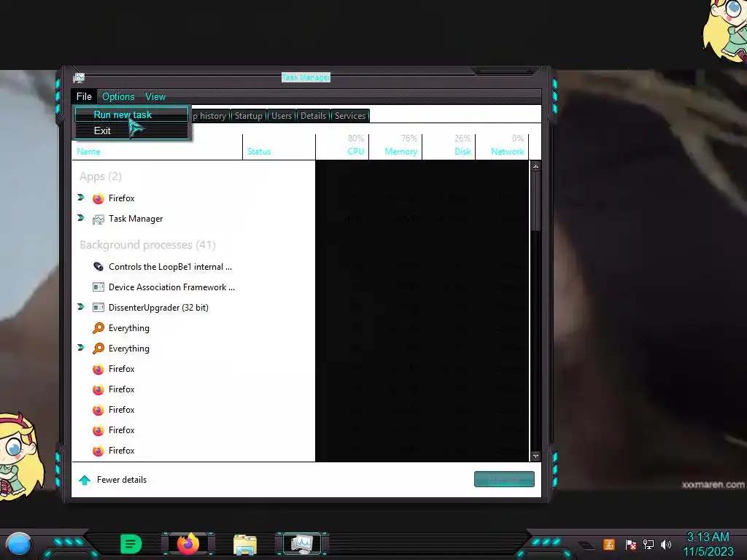Open the Action Center flag tray icon

tap(630, 544)
